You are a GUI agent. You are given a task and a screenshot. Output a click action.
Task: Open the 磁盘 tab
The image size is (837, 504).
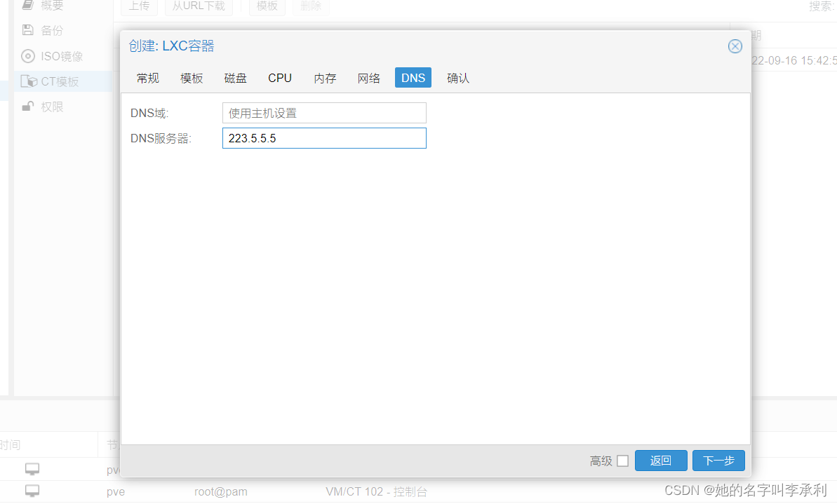point(235,78)
